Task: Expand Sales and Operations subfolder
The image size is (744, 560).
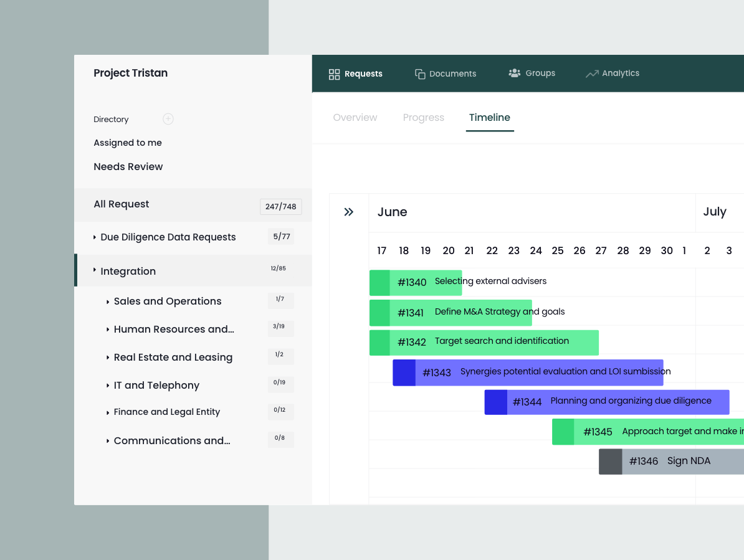Action: click(x=108, y=301)
